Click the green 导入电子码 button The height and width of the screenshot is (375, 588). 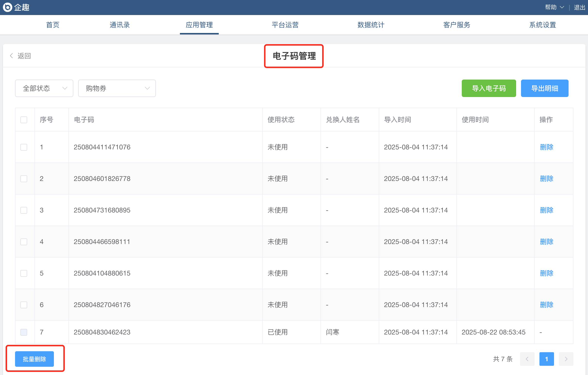(x=489, y=88)
